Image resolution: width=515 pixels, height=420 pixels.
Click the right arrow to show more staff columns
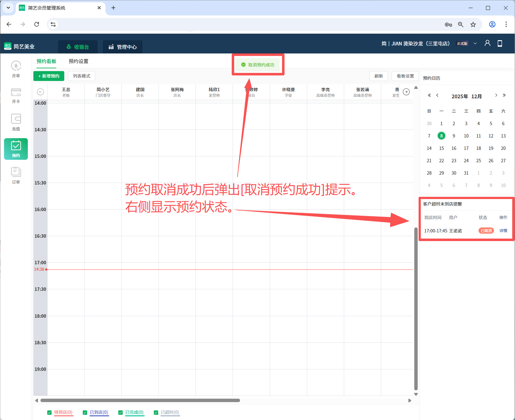tap(406, 92)
